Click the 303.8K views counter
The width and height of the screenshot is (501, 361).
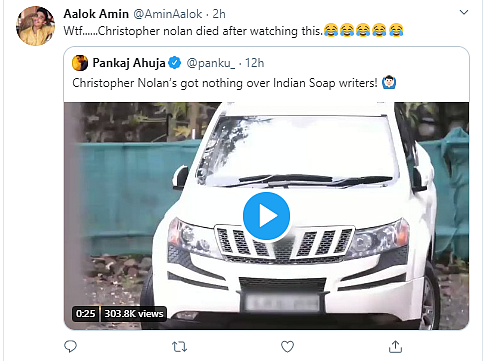(x=134, y=314)
